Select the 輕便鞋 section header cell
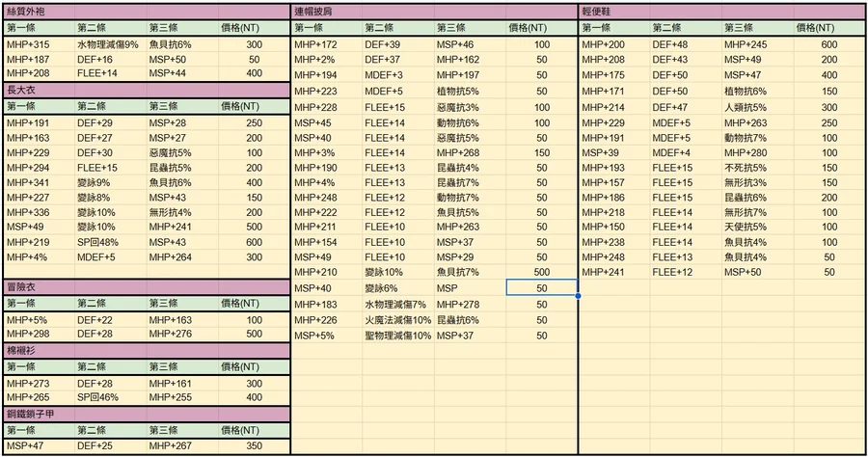 click(x=614, y=12)
